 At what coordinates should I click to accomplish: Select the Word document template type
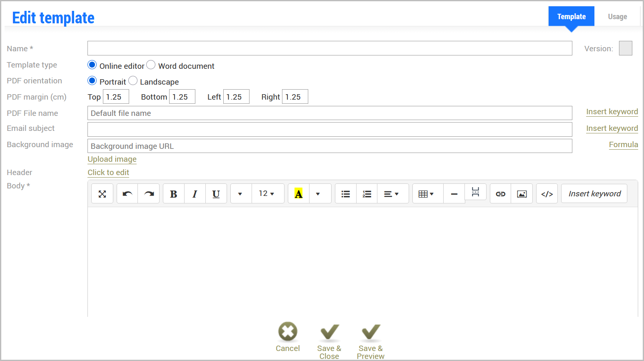tap(151, 65)
